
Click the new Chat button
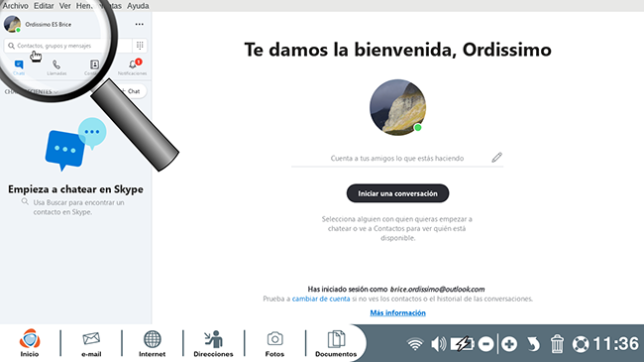coord(132,91)
